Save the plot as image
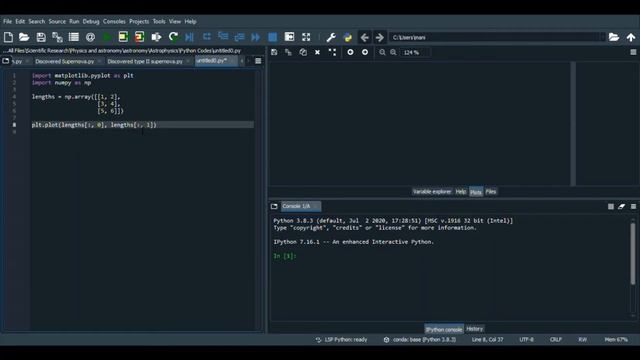Viewport: 640px width, 360px height. pyautogui.click(x=274, y=52)
